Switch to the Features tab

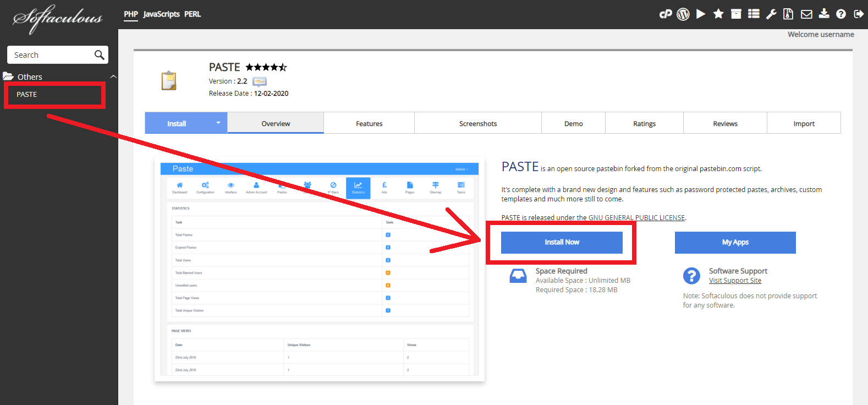[x=369, y=123]
